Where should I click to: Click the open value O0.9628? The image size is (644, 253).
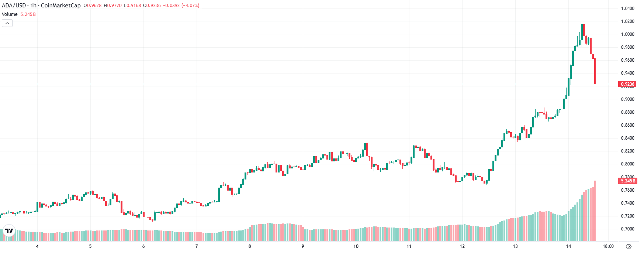tap(92, 6)
